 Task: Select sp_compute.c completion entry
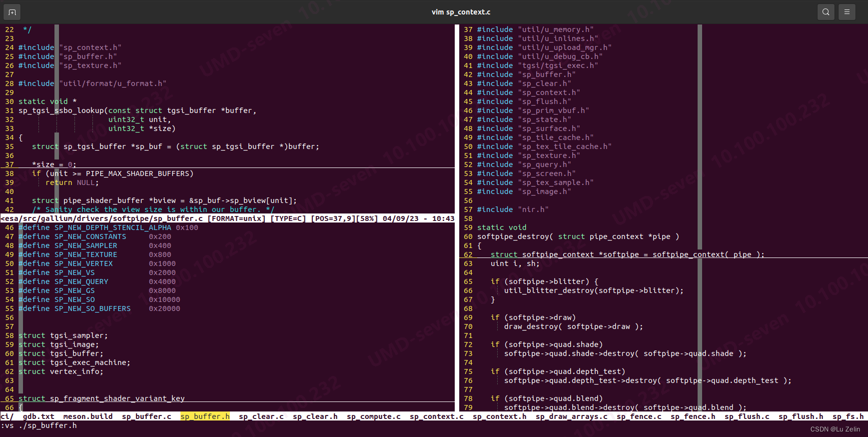pos(374,416)
